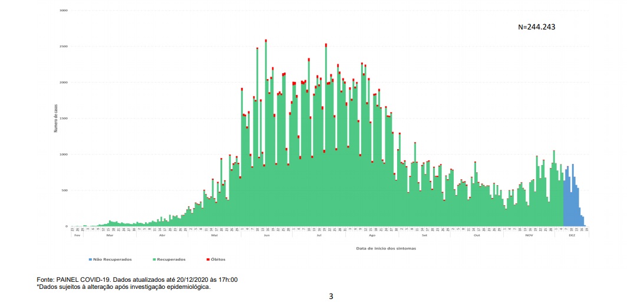Select the Jun month axis label

(267, 235)
